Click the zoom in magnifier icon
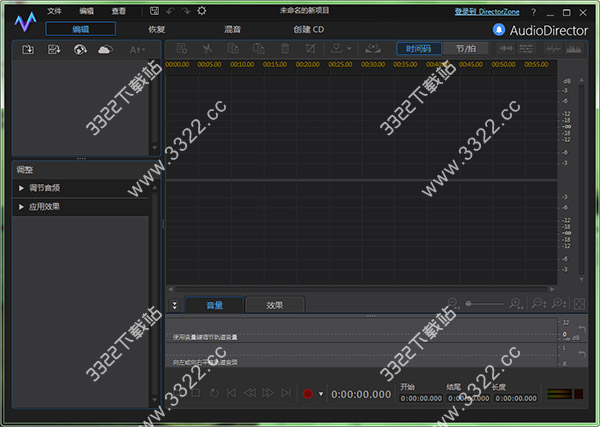The height and width of the screenshot is (427, 600). tap(516, 304)
